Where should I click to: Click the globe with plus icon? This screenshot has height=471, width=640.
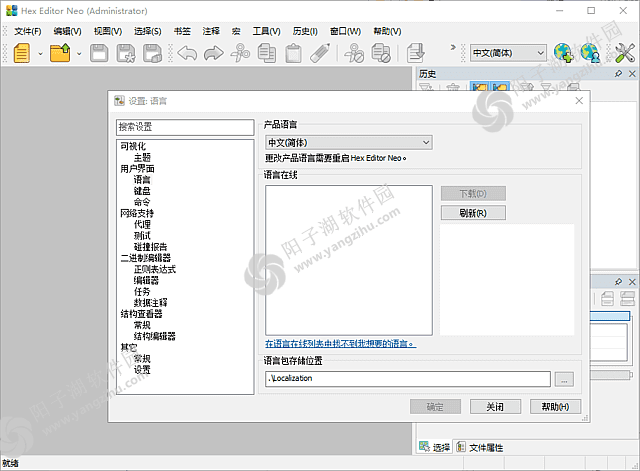[564, 53]
